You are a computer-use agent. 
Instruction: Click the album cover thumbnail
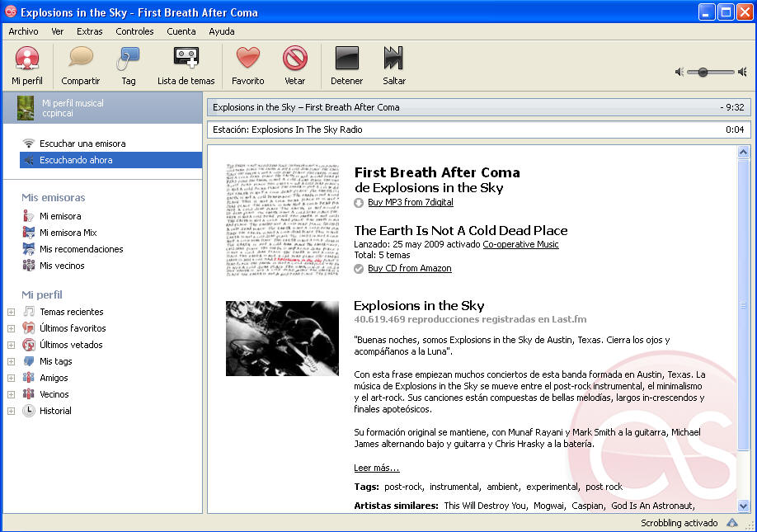pyautogui.click(x=282, y=219)
